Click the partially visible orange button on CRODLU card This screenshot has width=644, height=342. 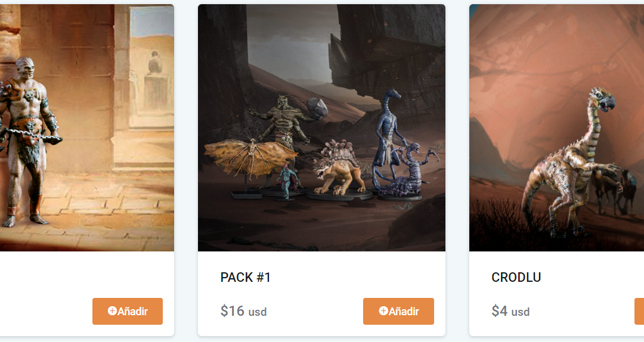[x=639, y=311]
